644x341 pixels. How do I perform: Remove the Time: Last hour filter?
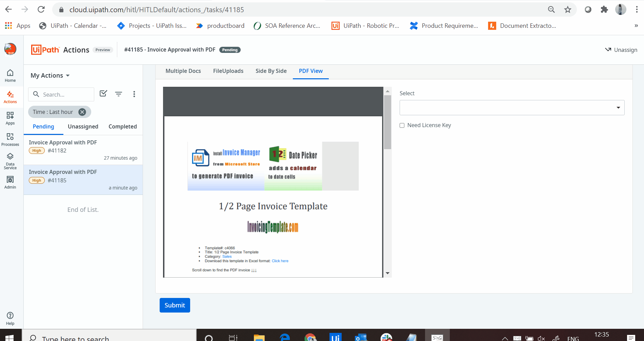coord(82,112)
